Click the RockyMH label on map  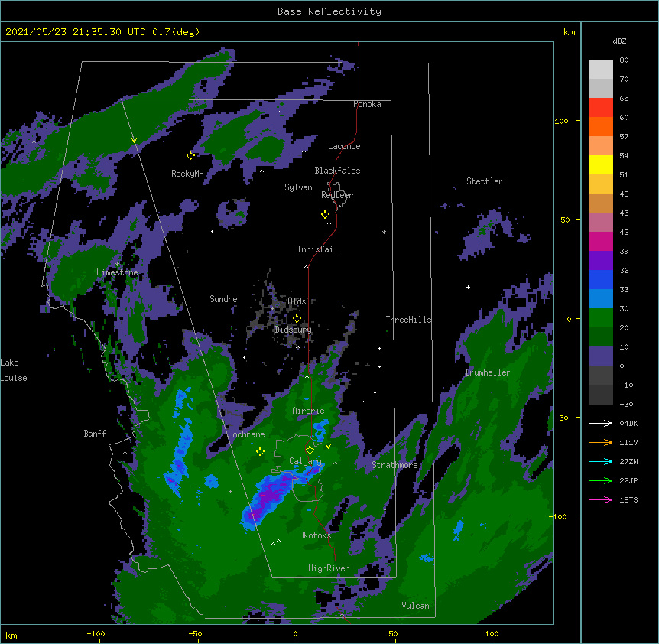tap(187, 174)
